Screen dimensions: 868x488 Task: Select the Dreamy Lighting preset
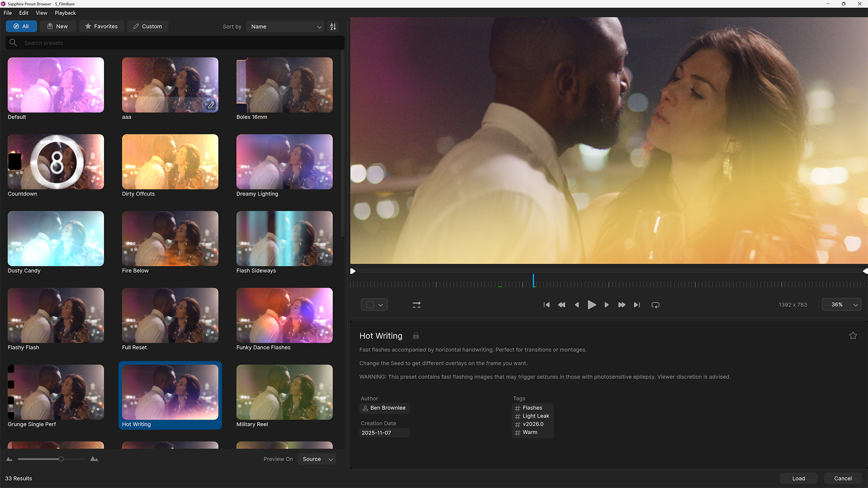tap(284, 162)
